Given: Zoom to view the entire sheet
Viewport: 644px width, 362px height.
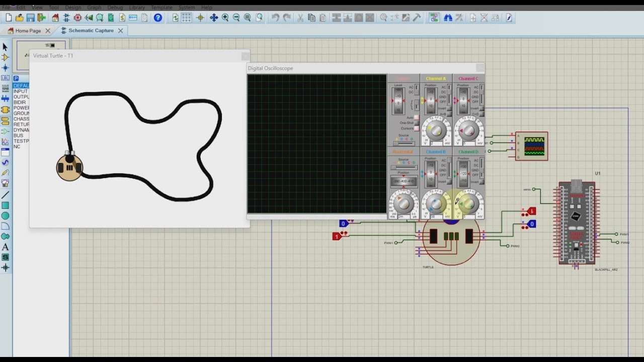Looking at the screenshot, I should tap(247, 18).
